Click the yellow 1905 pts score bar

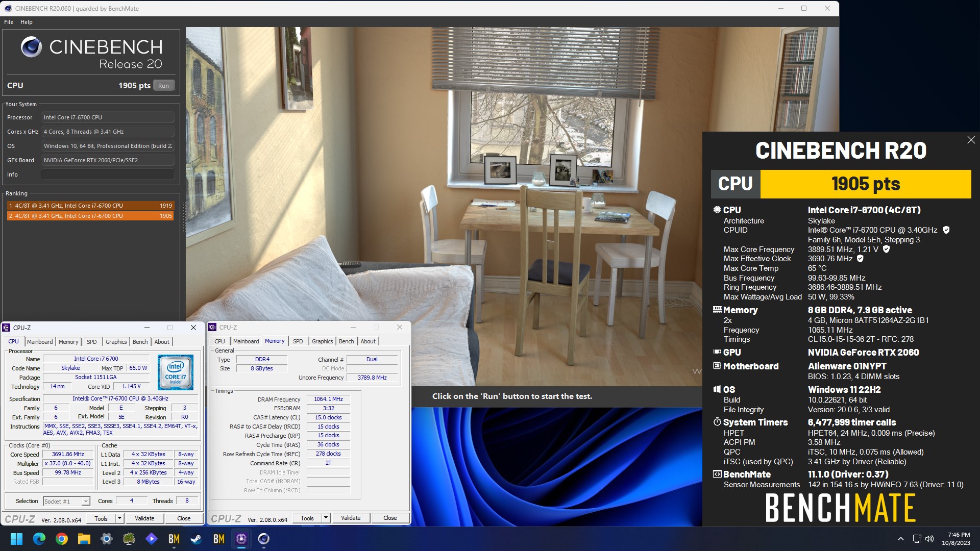pos(866,184)
